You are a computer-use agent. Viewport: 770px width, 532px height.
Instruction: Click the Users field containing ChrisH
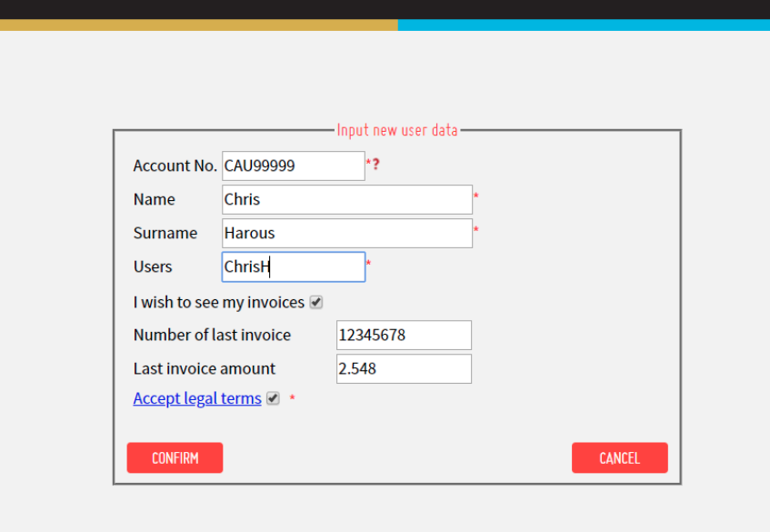pyautogui.click(x=294, y=266)
